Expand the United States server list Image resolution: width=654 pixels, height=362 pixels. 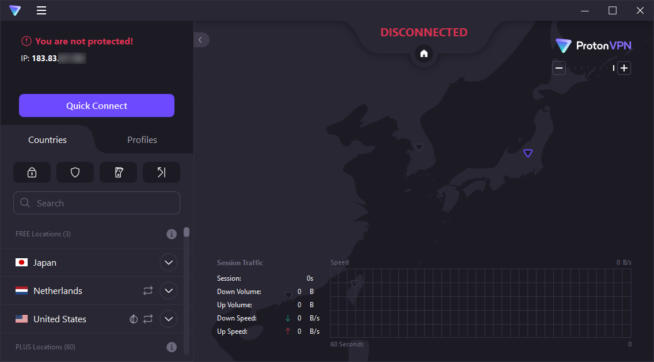pyautogui.click(x=169, y=319)
